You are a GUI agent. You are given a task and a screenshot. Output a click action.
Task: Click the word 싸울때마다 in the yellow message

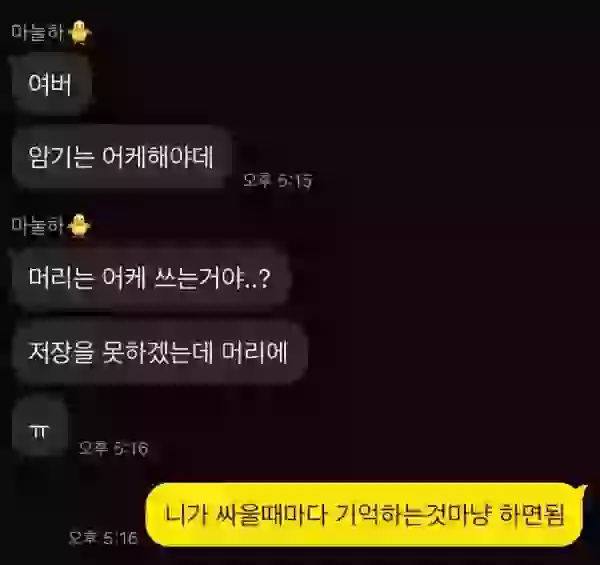coord(271,515)
